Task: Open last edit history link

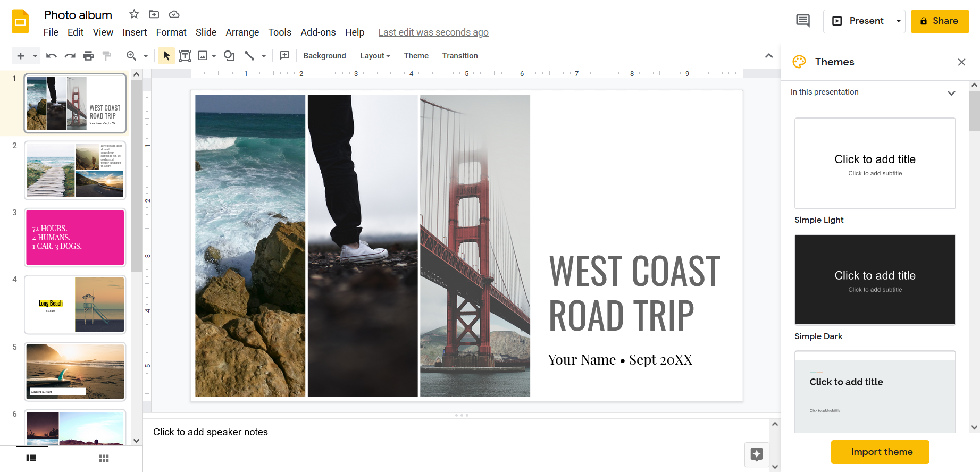Action: 433,32
